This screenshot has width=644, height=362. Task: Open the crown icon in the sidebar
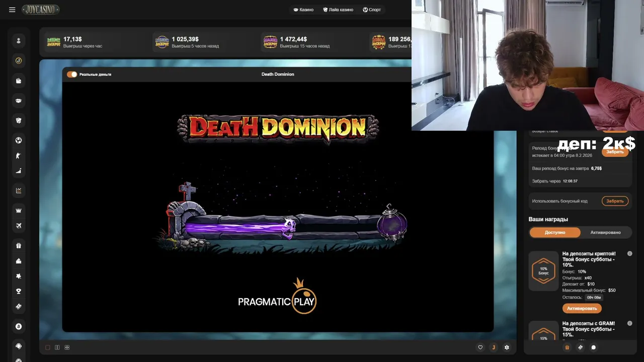[19, 210]
